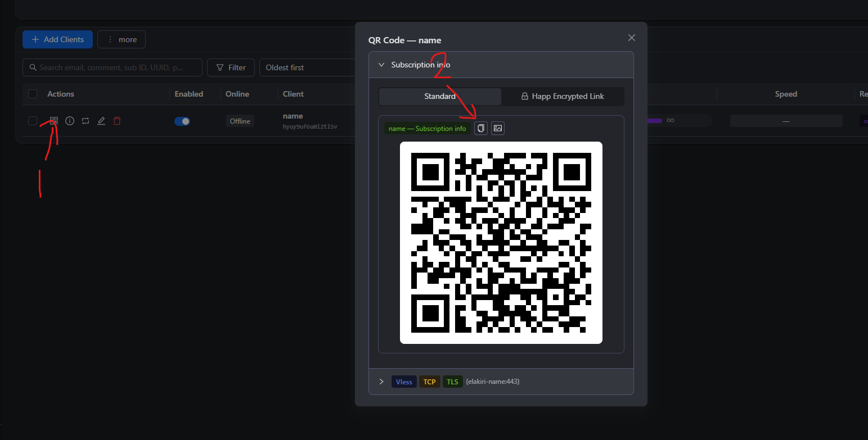
Task: Click the green name — Subscription info tag
Action: point(428,129)
